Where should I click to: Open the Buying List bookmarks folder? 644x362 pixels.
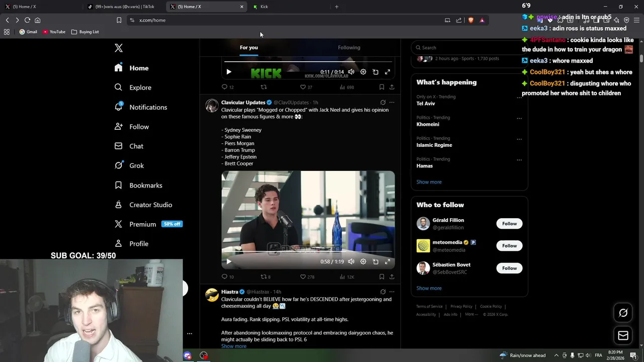click(85, 32)
